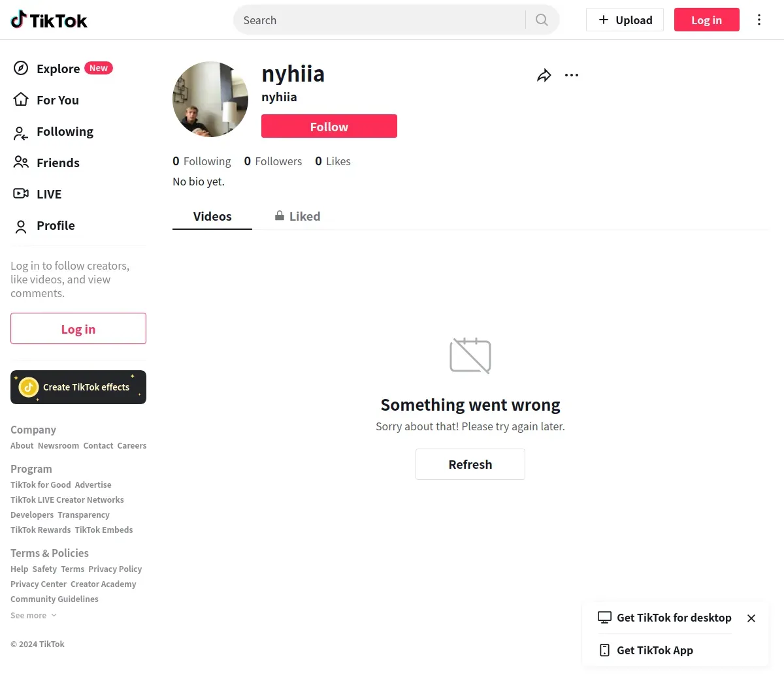Go to For You feed

click(x=57, y=100)
